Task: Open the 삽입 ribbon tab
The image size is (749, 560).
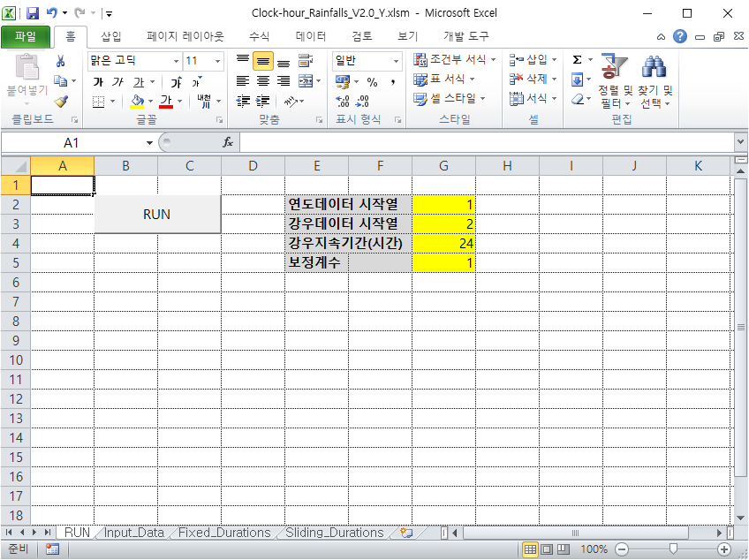Action: click(111, 36)
